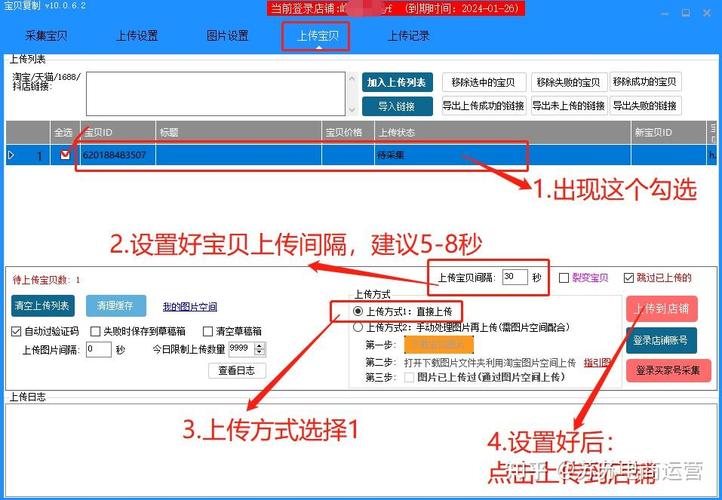This screenshot has width=722, height=500.
Task: Enable the 裂变宝贝 checkbox
Action: pyautogui.click(x=564, y=278)
